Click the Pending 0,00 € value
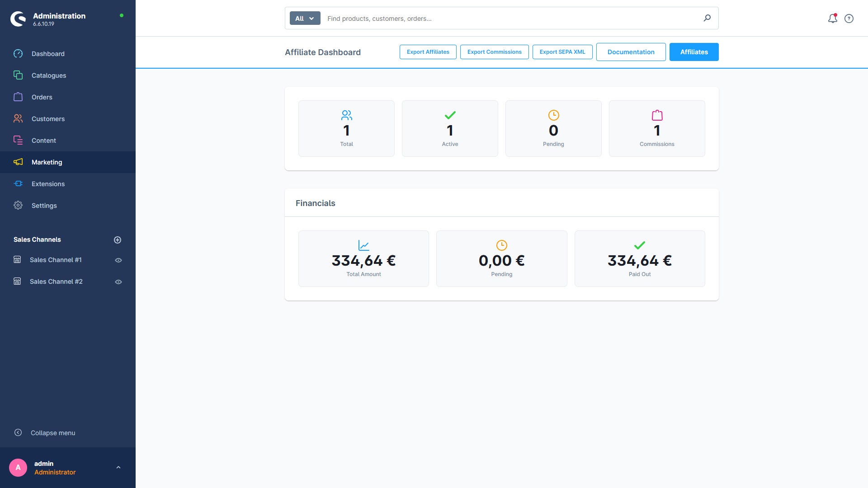This screenshot has height=488, width=868. 501,261
